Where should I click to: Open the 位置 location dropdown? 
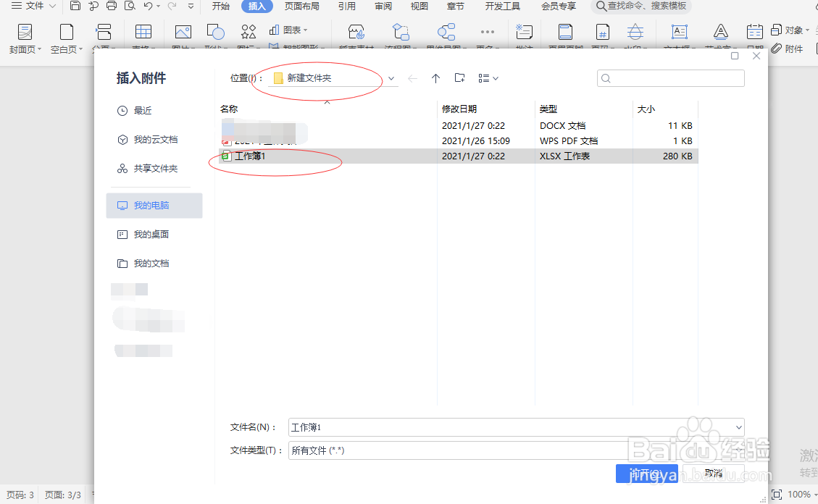[391, 77]
